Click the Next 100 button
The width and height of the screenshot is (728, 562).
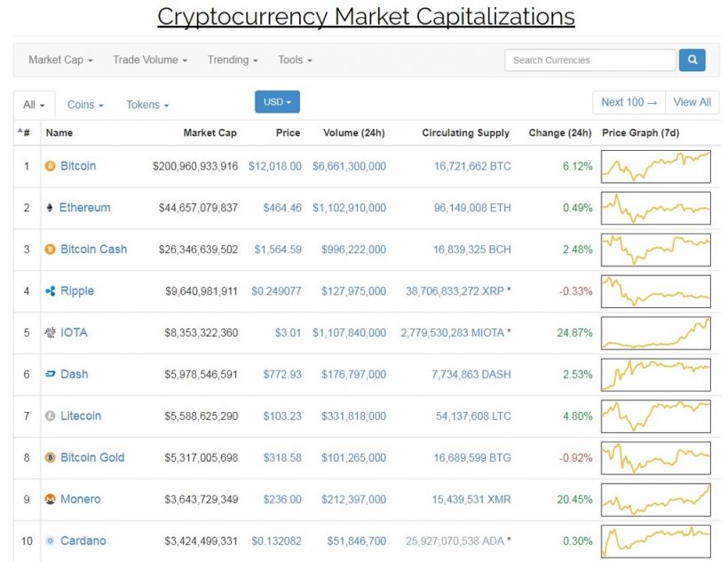coord(628,102)
